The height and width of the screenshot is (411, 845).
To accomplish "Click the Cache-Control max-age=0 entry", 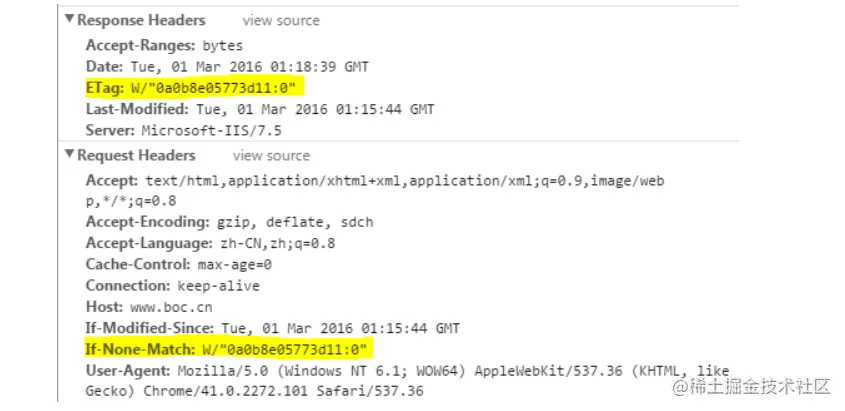I will [x=179, y=265].
